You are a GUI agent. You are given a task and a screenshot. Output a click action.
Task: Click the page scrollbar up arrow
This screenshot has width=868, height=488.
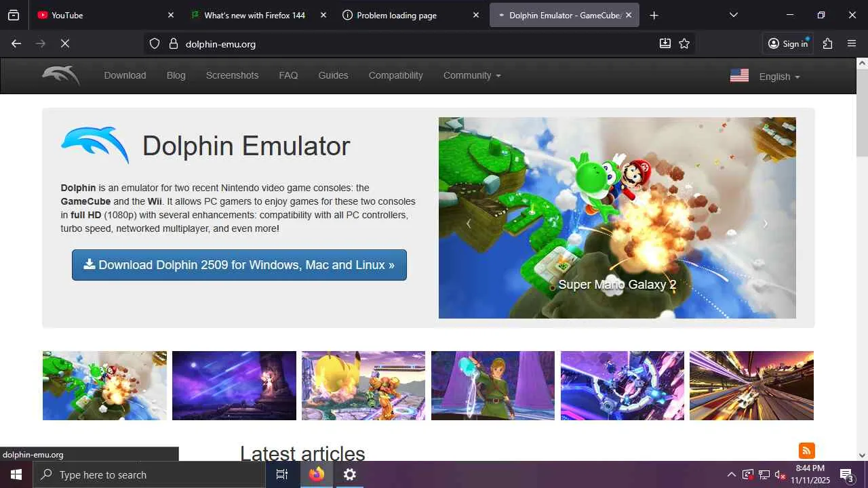pyautogui.click(x=862, y=63)
